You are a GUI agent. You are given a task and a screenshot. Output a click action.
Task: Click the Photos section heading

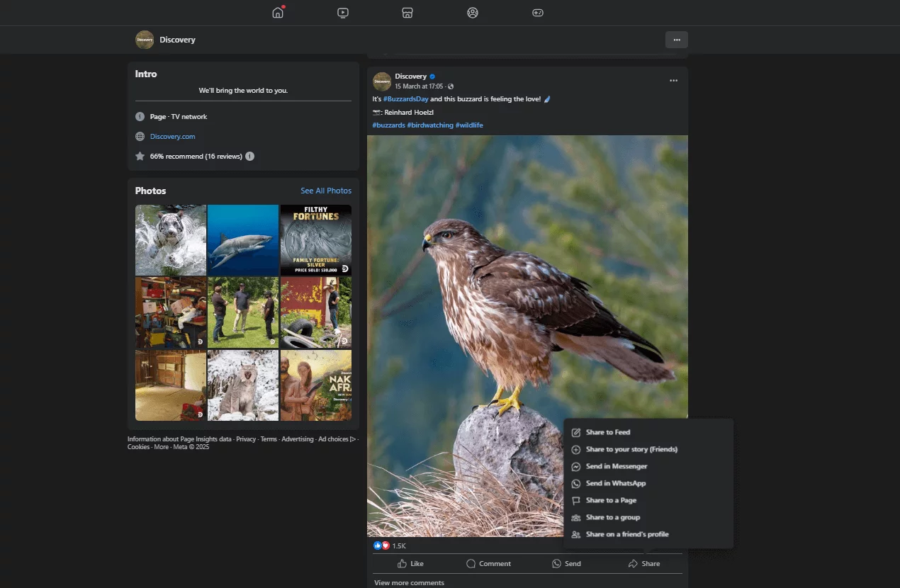point(151,191)
